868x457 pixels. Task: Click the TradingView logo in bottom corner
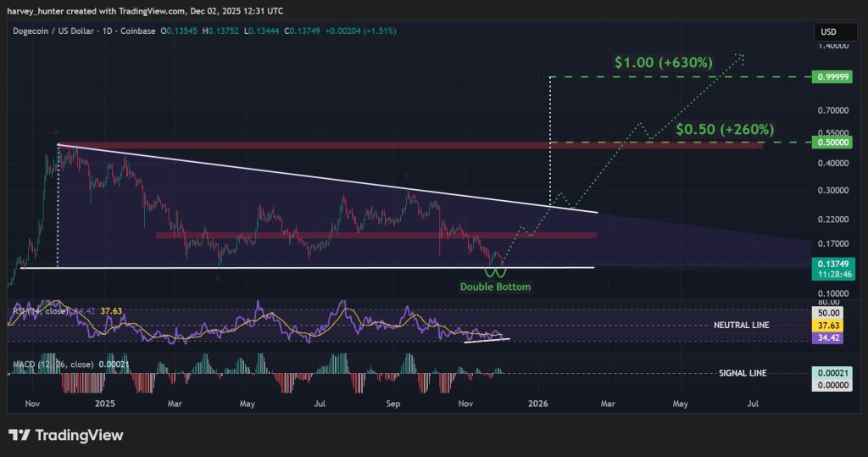coord(66,435)
